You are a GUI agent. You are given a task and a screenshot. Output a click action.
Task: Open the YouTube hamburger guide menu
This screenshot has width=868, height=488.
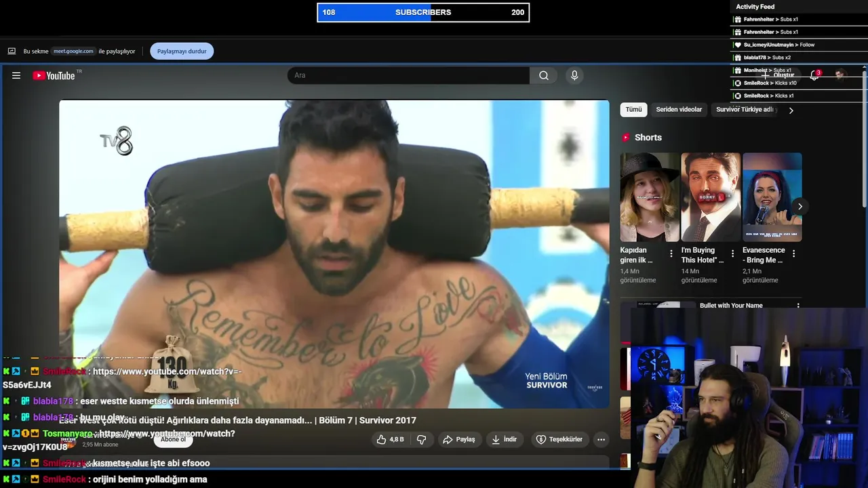(x=16, y=75)
